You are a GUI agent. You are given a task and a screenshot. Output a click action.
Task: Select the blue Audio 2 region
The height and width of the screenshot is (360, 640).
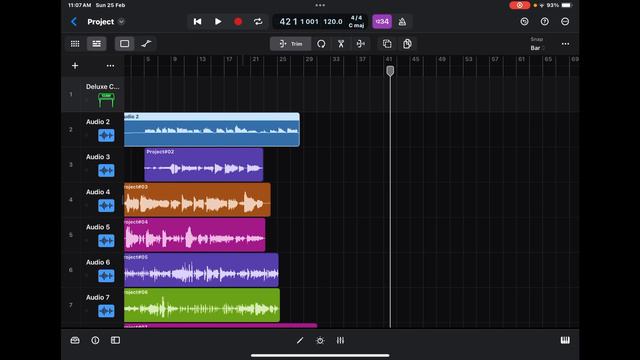pyautogui.click(x=212, y=129)
